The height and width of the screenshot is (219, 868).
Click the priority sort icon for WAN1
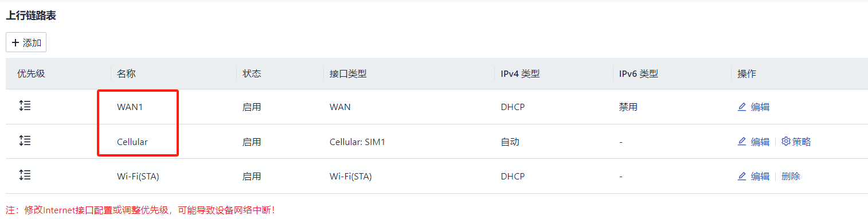click(25, 105)
